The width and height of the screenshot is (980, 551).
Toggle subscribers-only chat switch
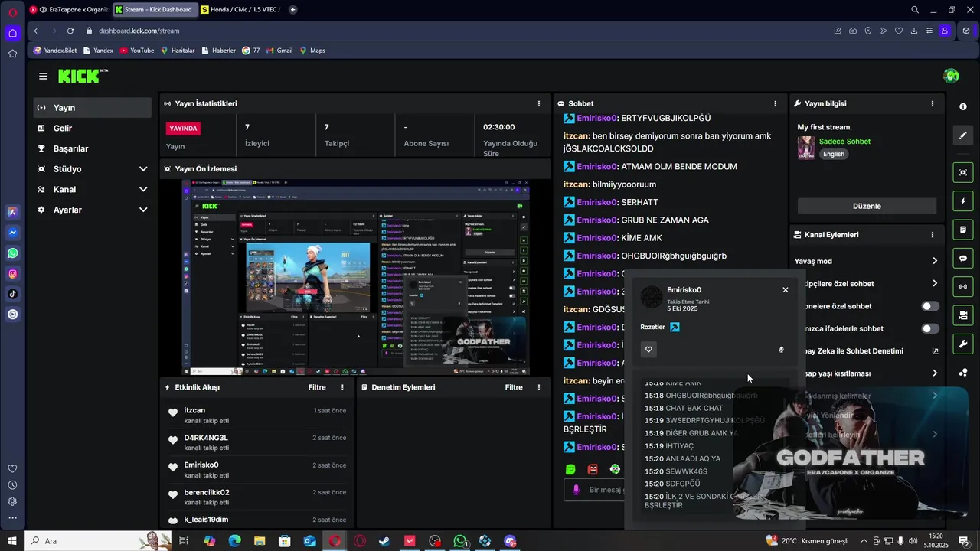[x=929, y=306]
